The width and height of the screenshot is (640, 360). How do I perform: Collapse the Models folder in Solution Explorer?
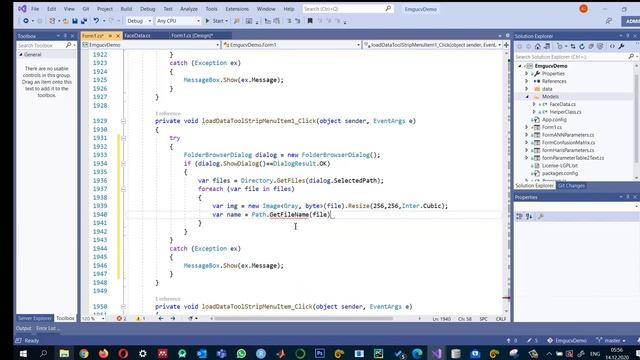pyautogui.click(x=527, y=97)
